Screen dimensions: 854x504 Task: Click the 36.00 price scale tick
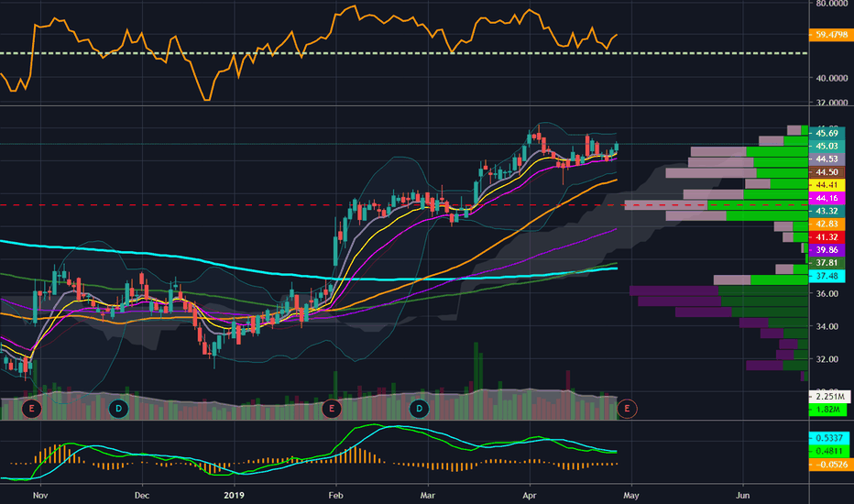[827, 293]
